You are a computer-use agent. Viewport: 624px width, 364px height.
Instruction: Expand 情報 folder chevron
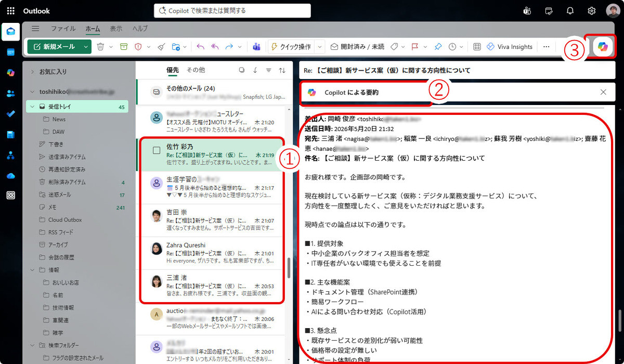point(33,270)
